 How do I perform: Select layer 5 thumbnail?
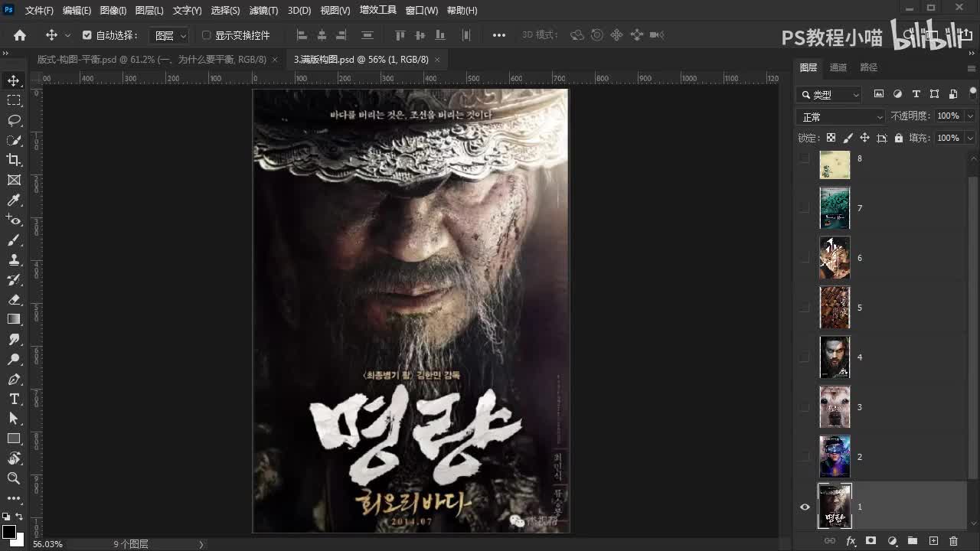tap(835, 308)
